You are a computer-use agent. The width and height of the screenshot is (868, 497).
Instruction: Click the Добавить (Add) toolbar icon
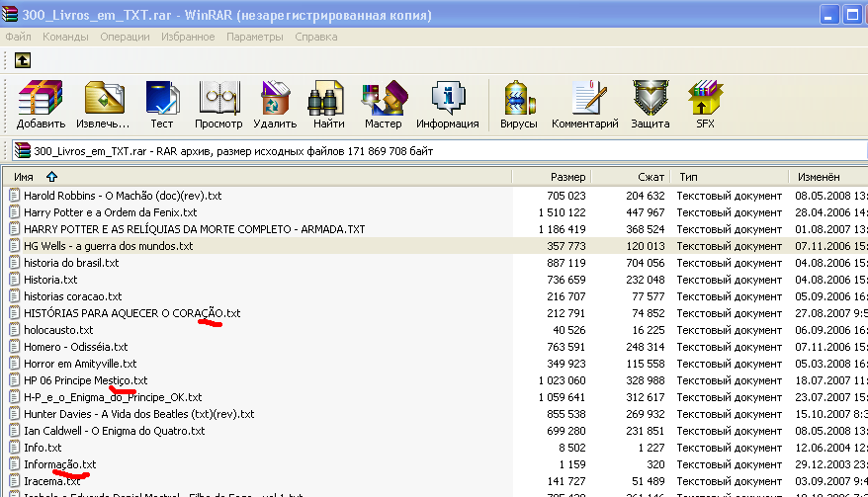coord(41,105)
